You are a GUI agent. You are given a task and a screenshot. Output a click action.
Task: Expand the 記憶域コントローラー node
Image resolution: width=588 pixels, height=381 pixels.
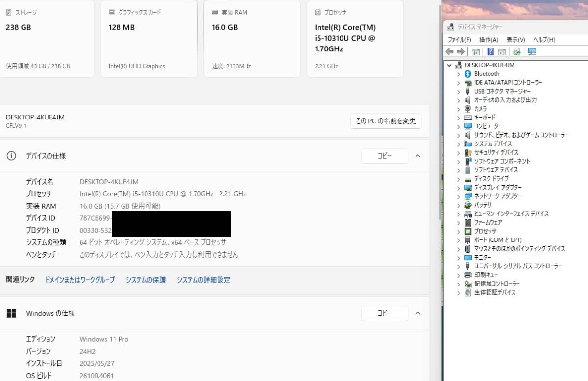click(459, 284)
